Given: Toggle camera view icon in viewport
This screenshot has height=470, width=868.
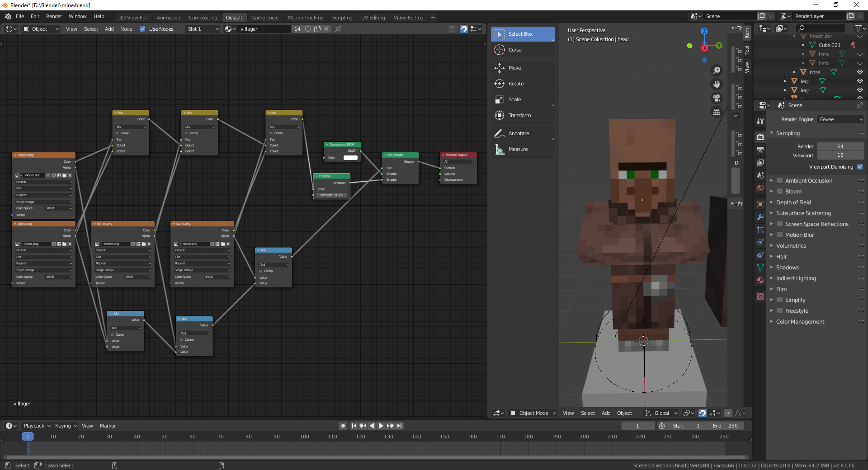Looking at the screenshot, I should (x=717, y=98).
